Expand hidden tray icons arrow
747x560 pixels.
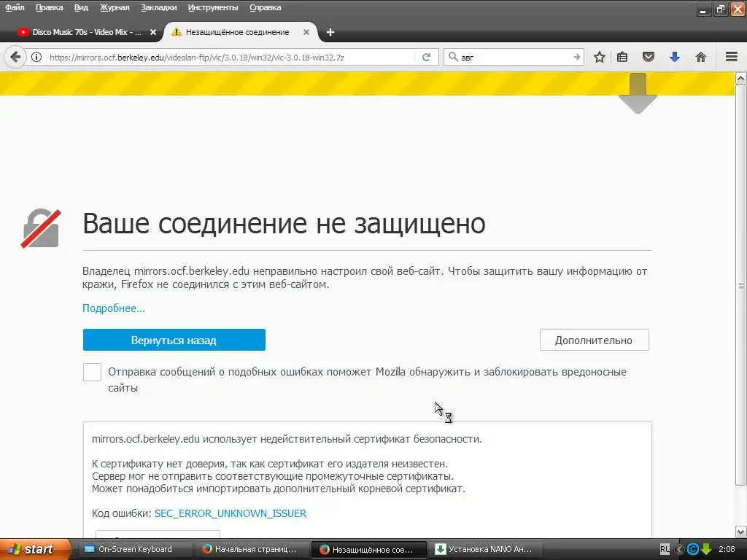coord(680,550)
